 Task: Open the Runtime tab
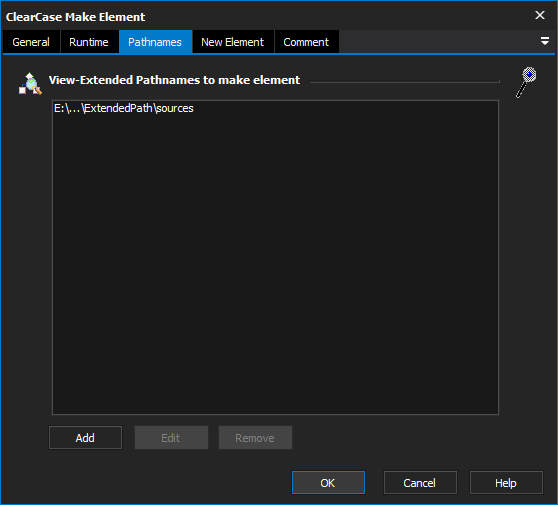pos(89,42)
